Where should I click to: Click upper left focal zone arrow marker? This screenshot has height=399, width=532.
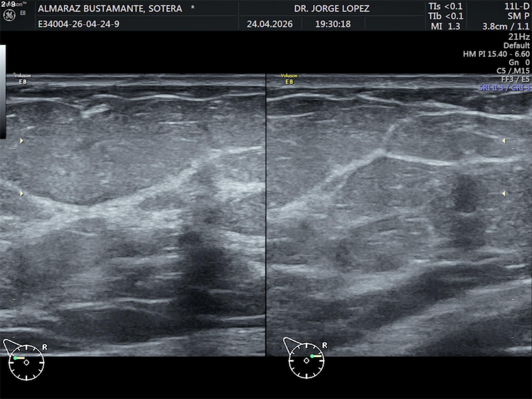(21, 141)
